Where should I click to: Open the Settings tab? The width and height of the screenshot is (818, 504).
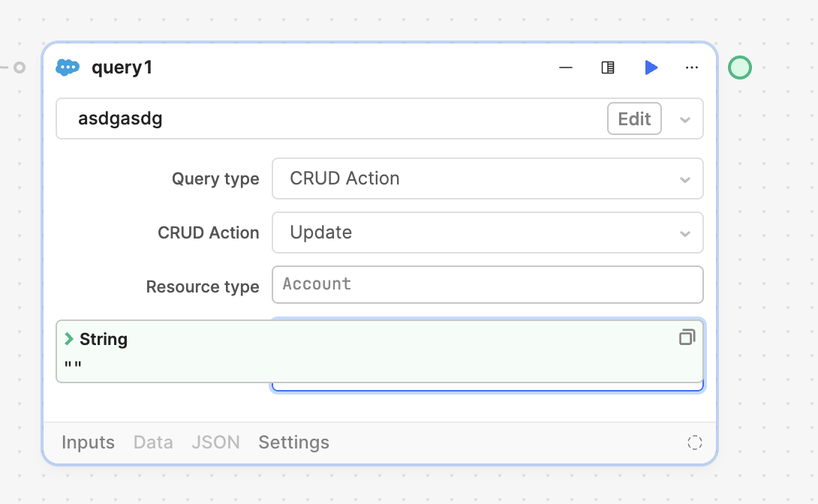pos(293,442)
